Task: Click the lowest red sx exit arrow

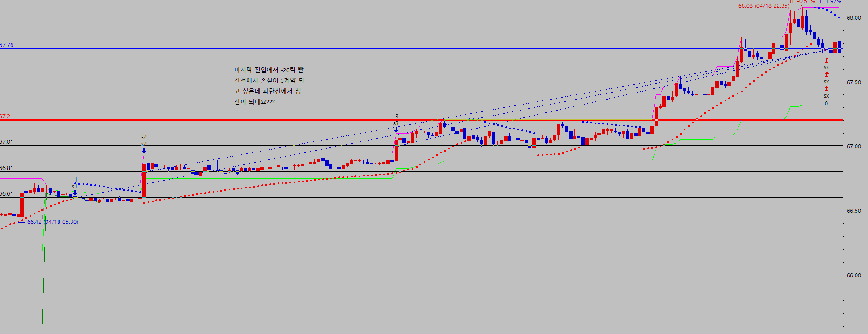Action: pos(827,88)
